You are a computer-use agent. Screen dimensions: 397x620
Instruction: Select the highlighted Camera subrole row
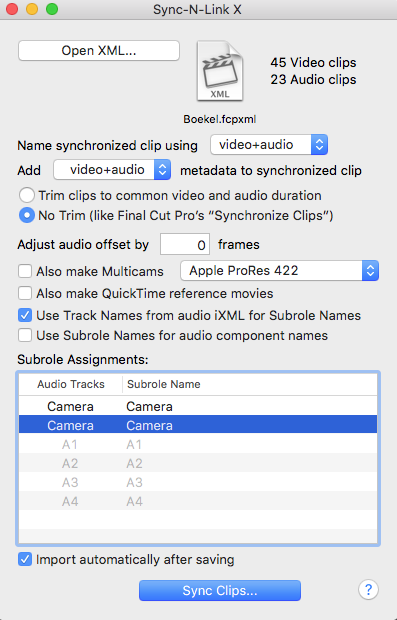tap(198, 425)
